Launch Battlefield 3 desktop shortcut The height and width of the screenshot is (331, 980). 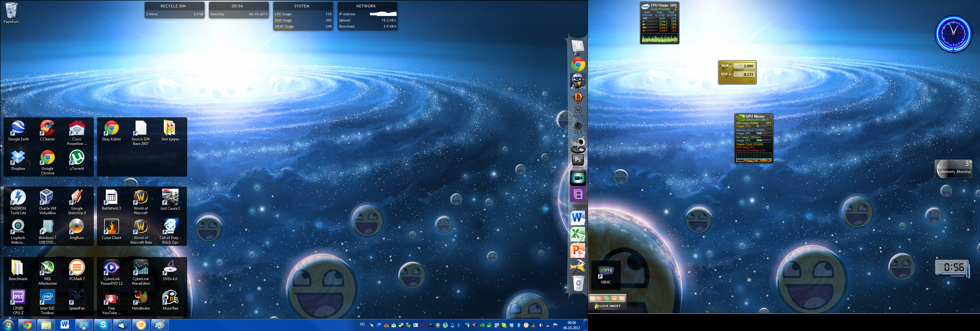coord(111,200)
